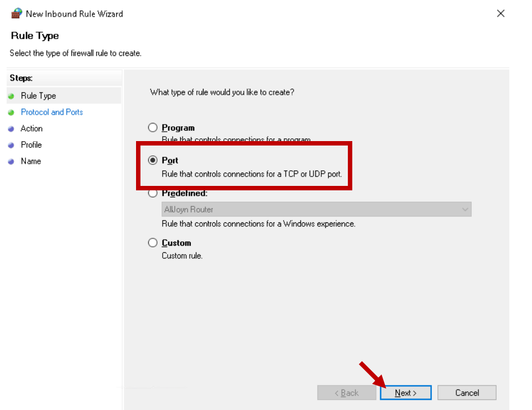Click the Back button
Viewport: 532px width, 410px height.
pos(347,393)
